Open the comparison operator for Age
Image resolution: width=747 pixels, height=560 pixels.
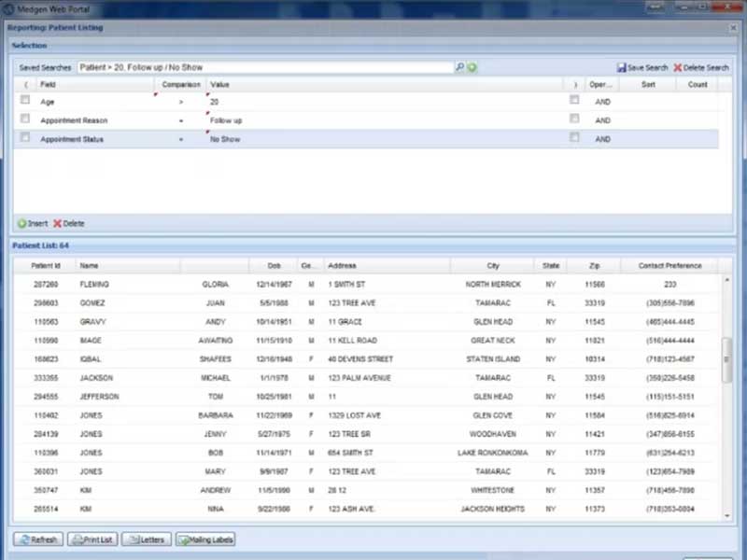[x=180, y=102]
